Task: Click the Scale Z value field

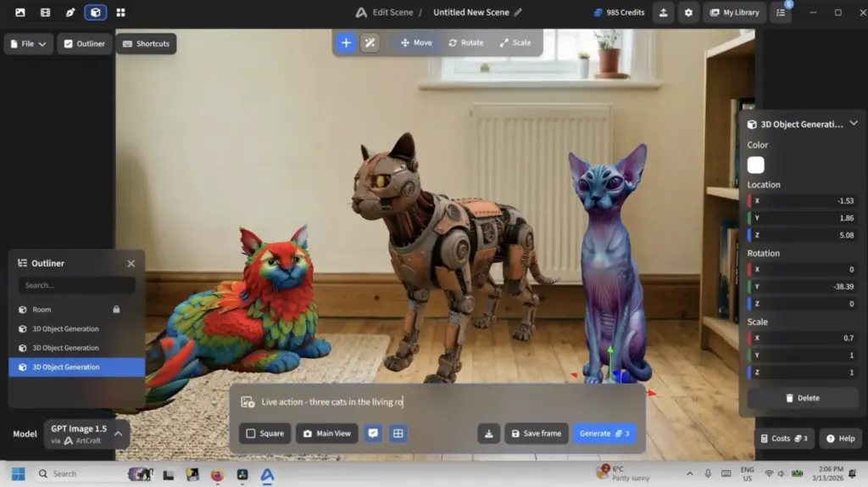Action: coord(802,372)
